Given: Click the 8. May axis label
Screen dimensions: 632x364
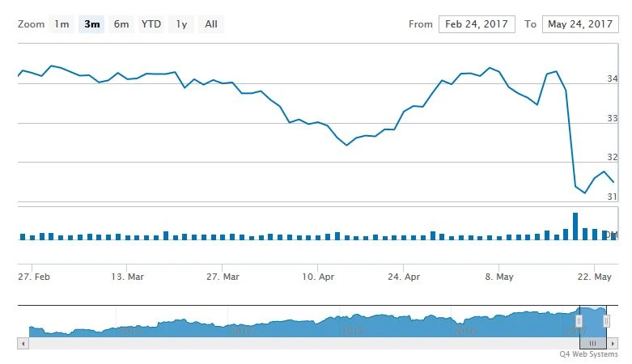Looking at the screenshot, I should 499,276.
